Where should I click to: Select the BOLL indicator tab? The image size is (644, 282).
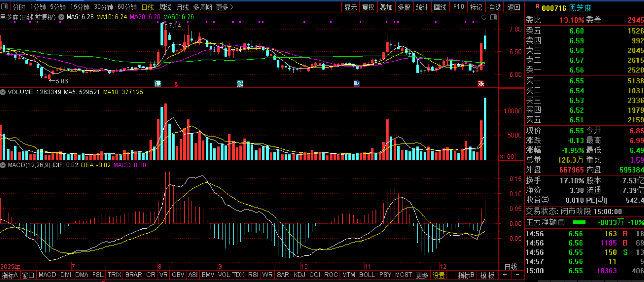point(367,275)
